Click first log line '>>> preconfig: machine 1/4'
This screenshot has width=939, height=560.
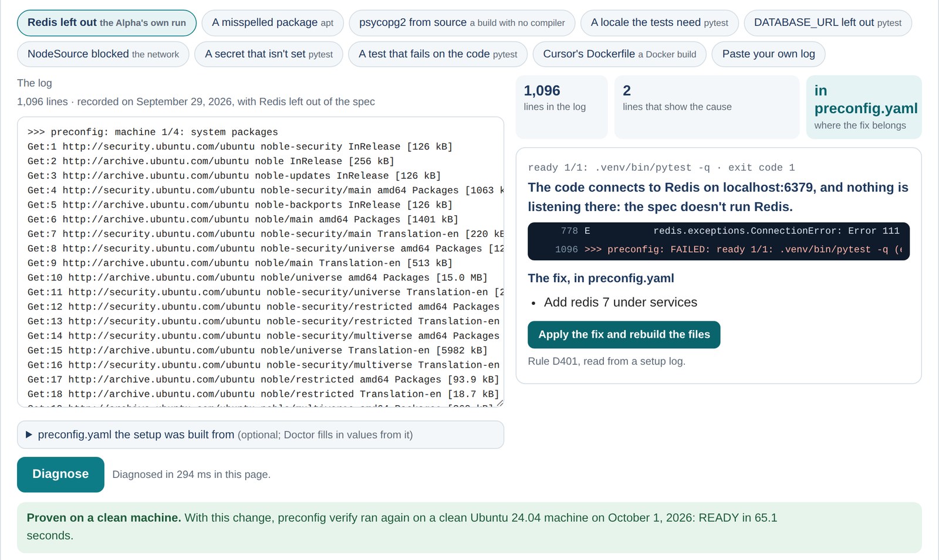pos(153,132)
